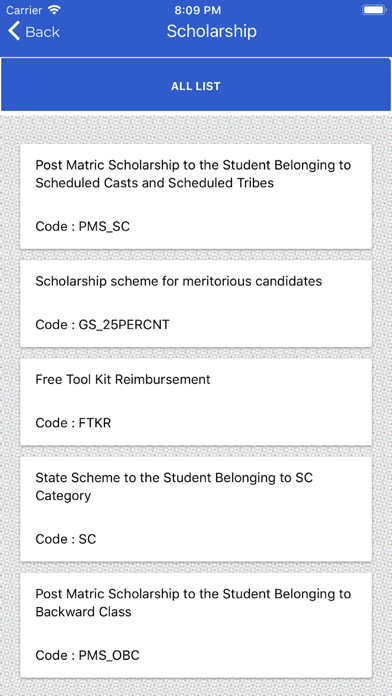Go back using the Back label
Image resolution: width=392 pixels, height=696 pixels.
[x=43, y=32]
